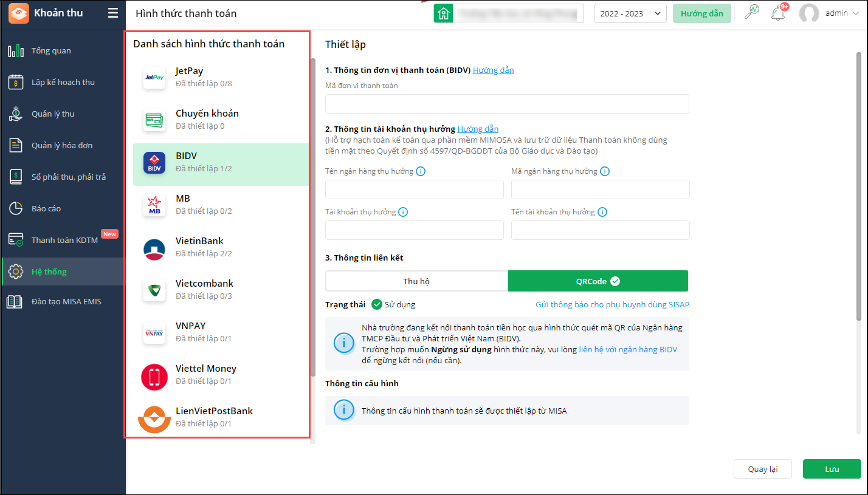This screenshot has height=495, width=868.
Task: Select the QRCode tab
Action: (x=598, y=281)
